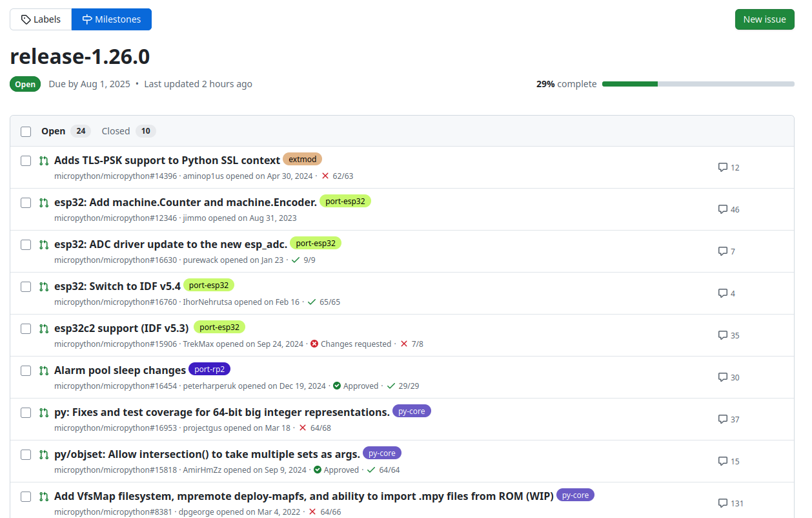The image size is (812, 518).
Task: Select checkbox for py/objset intersection pull request
Action: 26,455
